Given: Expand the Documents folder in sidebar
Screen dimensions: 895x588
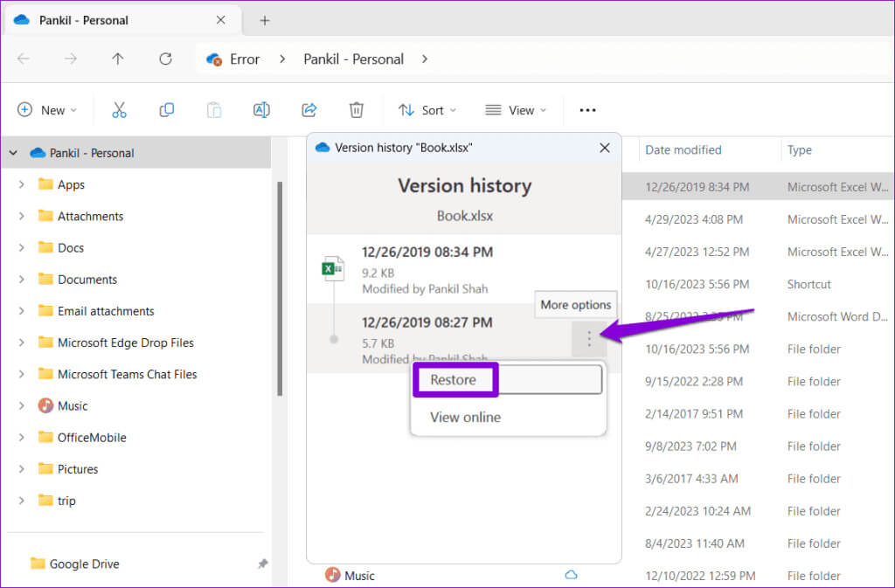Looking at the screenshot, I should 21,280.
